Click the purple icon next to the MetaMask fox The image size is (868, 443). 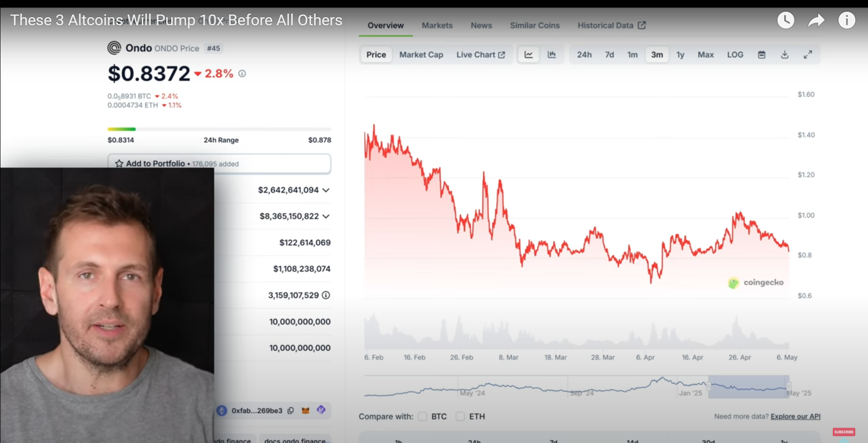pos(321,410)
